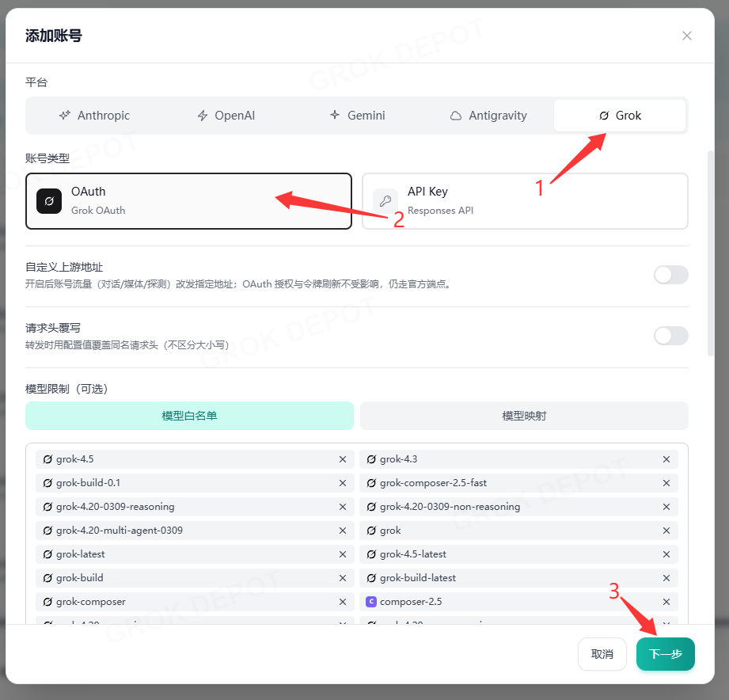Switch to the 模型白名单 tab
The image size is (729, 700).
(x=189, y=416)
